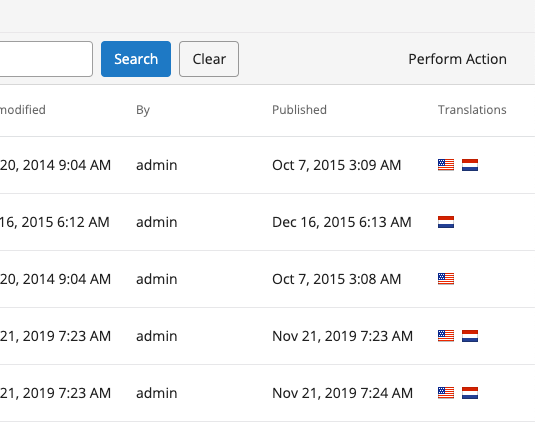Click Dutch flag for Nov 21, 2019 7:23 AM row
535x424 pixels.
470,336
